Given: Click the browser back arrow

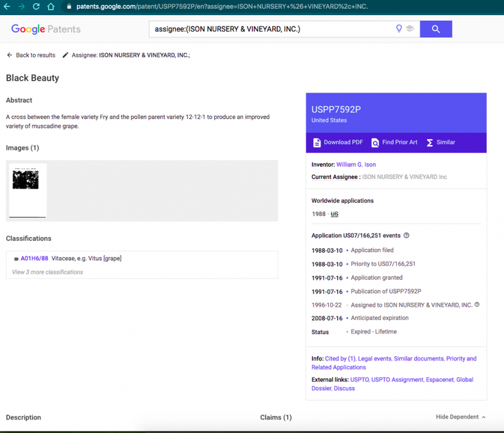Looking at the screenshot, I should (7, 6).
